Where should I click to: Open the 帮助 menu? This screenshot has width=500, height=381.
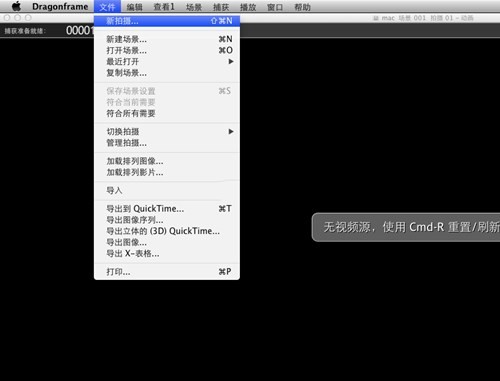302,7
